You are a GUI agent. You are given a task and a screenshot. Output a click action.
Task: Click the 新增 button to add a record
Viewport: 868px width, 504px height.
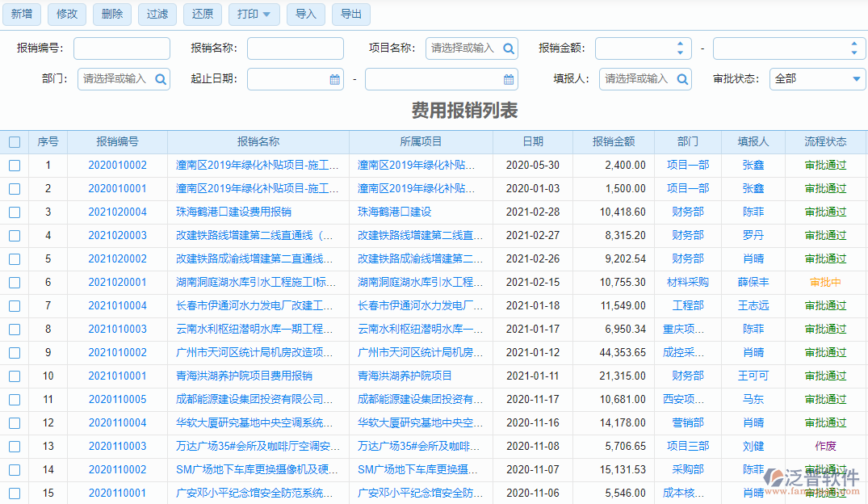point(21,14)
